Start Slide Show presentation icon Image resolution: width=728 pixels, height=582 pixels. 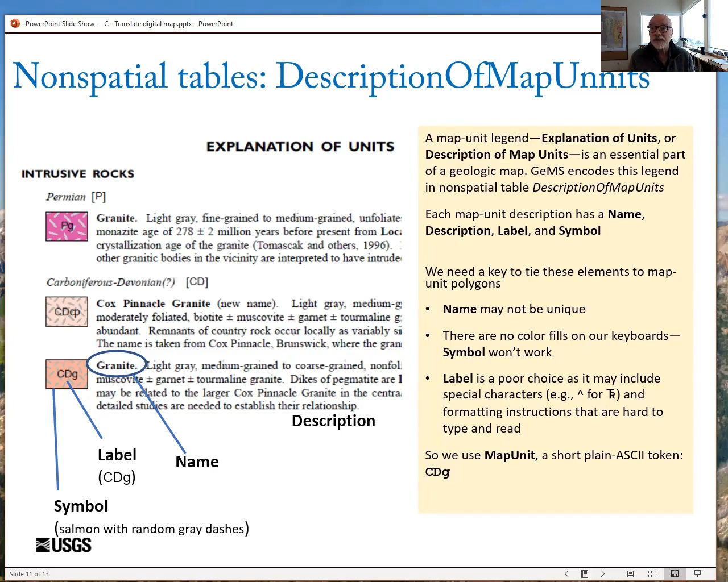697,574
